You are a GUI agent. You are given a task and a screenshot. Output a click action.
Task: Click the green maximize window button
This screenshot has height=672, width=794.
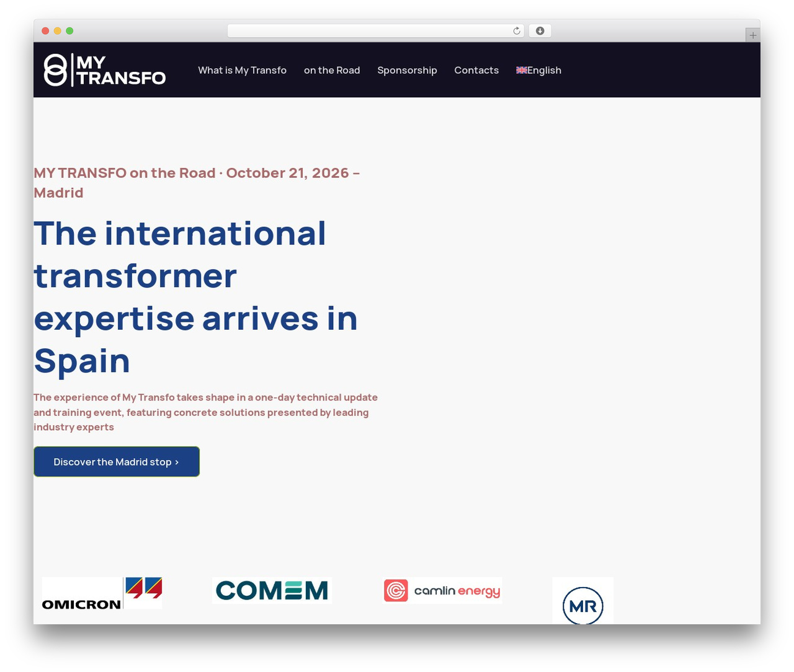click(69, 31)
